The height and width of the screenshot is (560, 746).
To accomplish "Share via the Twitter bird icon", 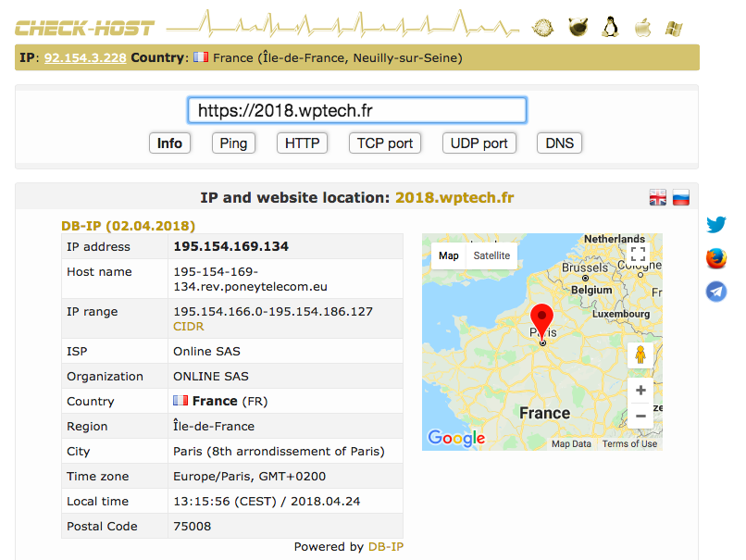I will coord(716,224).
